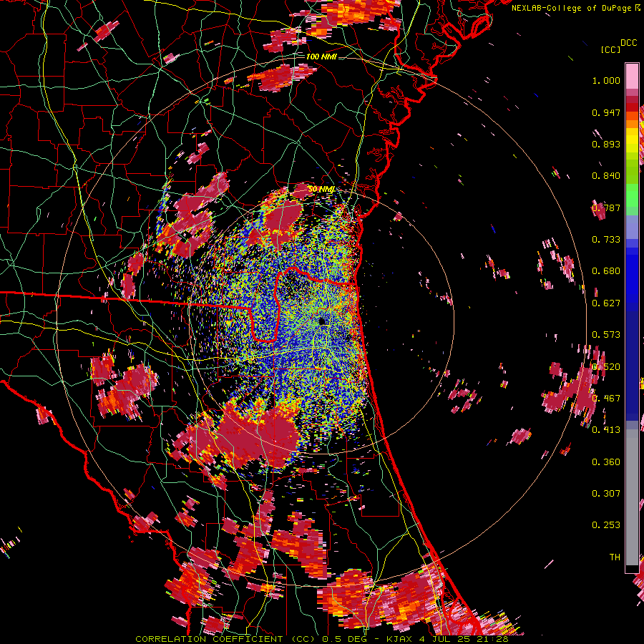Pick the bright green color bar segment
644x644 pixels.
click(632, 194)
